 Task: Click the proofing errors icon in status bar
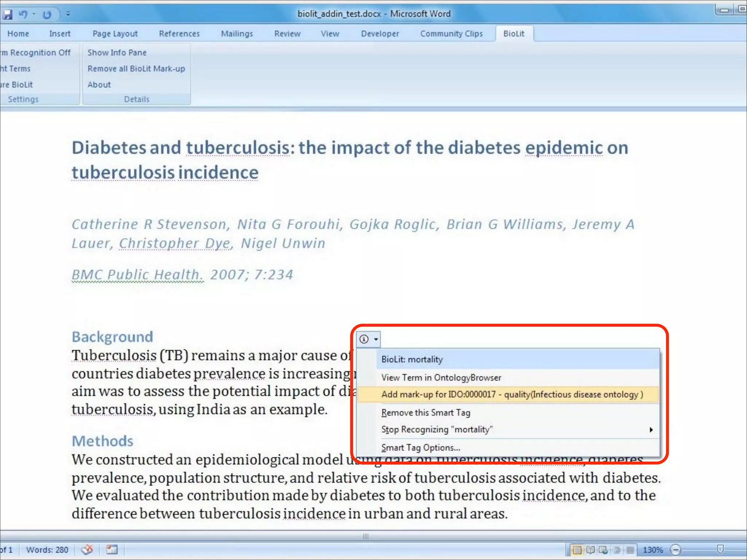[87, 549]
